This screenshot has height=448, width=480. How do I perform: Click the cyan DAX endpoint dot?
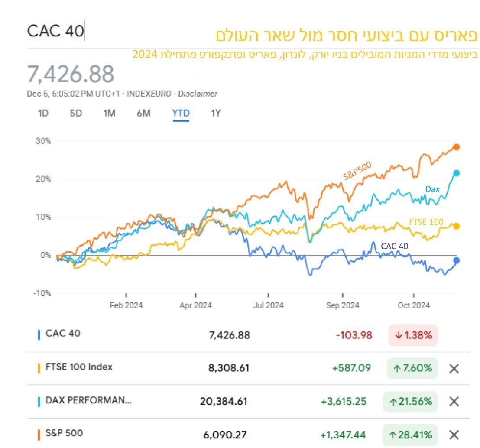click(x=456, y=173)
